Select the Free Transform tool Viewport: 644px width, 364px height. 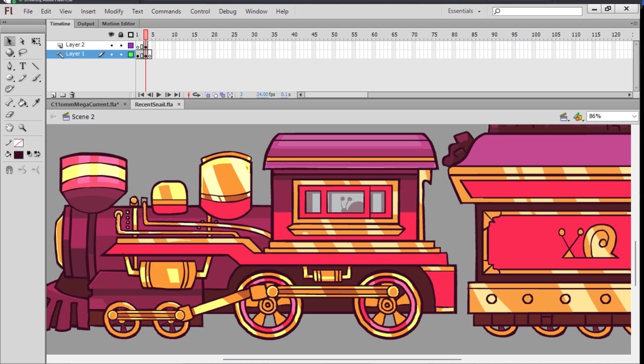[x=36, y=41]
